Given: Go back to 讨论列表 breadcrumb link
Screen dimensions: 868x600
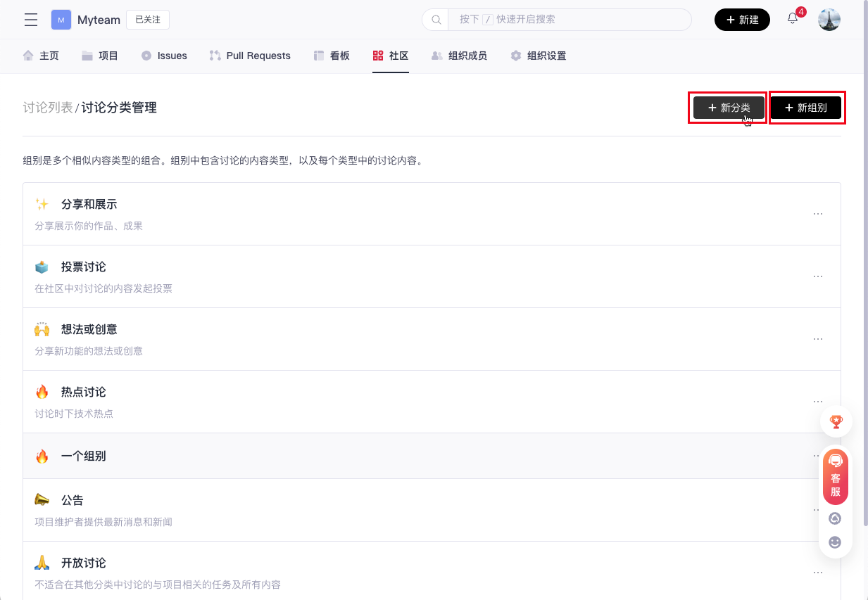Looking at the screenshot, I should point(47,108).
